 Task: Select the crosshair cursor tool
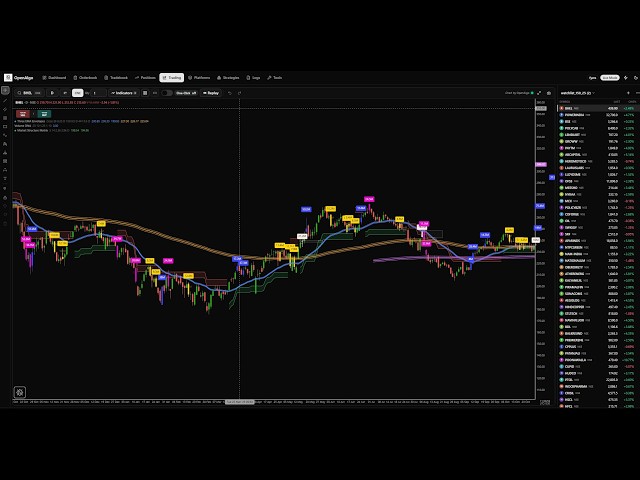point(5,91)
